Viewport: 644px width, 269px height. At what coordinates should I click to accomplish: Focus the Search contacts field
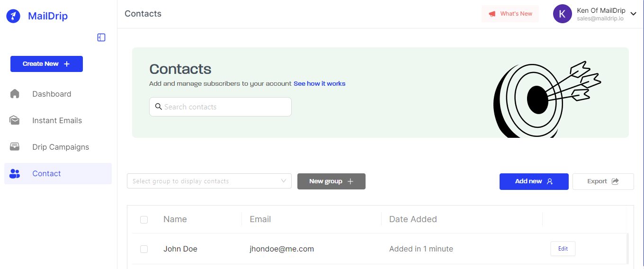[220, 107]
